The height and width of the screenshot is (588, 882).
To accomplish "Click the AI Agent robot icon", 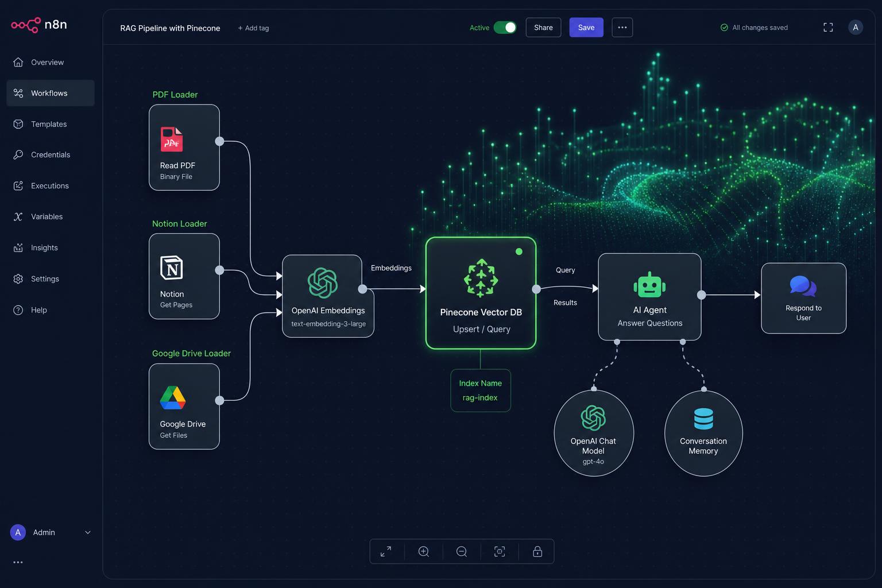I will pos(649,284).
